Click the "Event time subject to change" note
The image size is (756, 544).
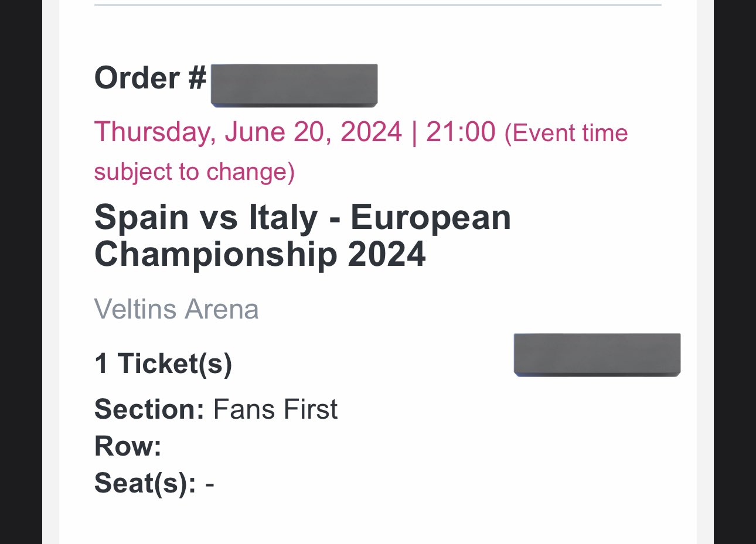[361, 152]
